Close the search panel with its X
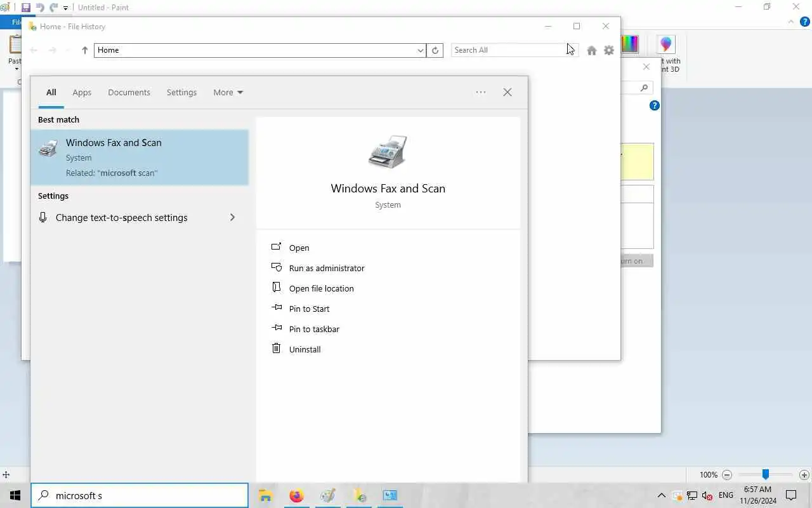812x508 pixels. pyautogui.click(x=507, y=92)
